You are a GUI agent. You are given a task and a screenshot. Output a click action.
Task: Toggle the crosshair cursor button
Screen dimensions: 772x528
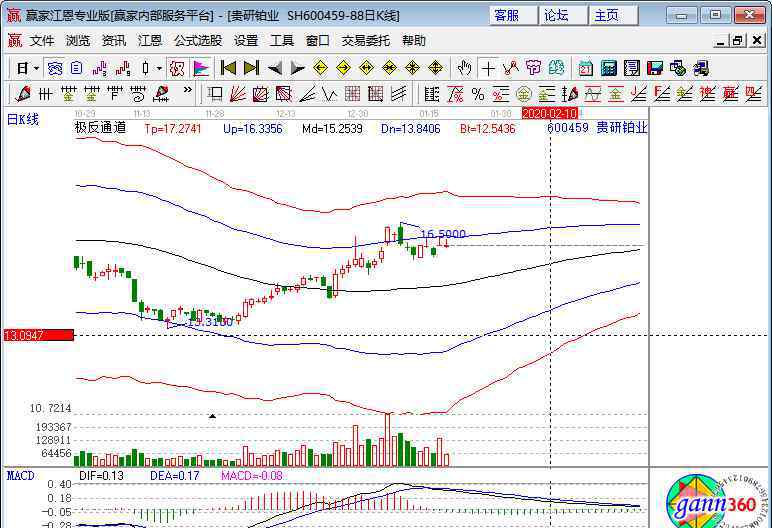[x=487, y=68]
